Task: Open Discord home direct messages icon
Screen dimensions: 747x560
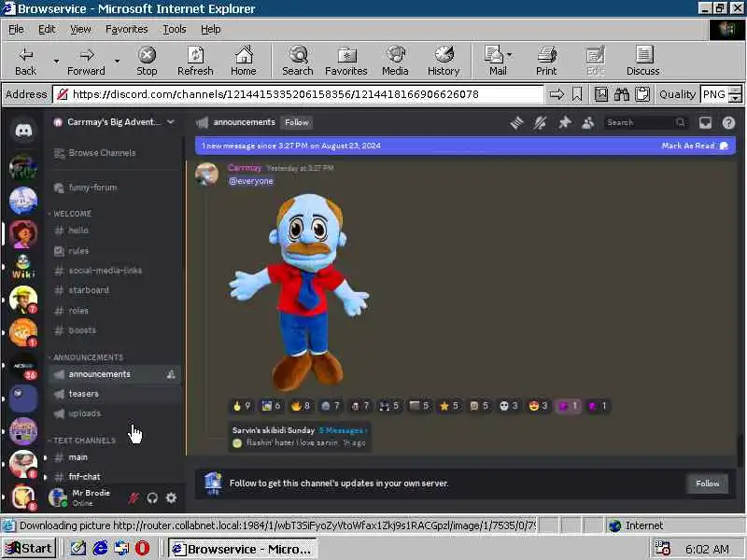Action: click(23, 130)
